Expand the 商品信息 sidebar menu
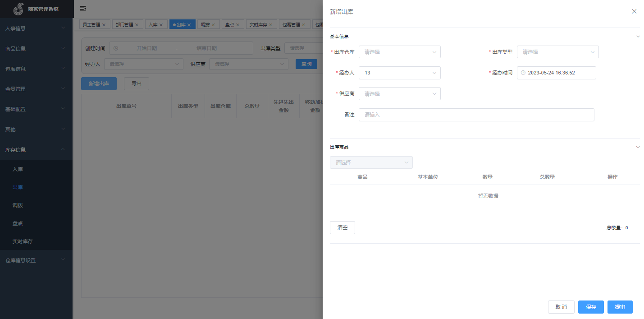Viewport: 644px width, 319px height. tap(36, 49)
